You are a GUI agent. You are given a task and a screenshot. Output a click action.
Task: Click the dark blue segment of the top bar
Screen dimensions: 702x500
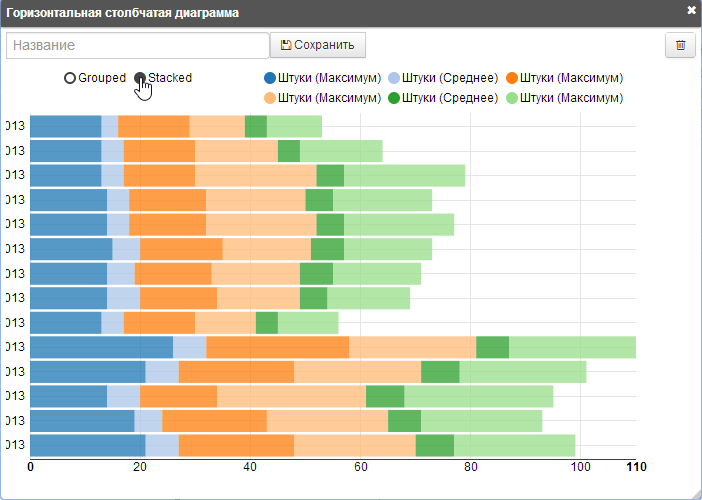click(x=66, y=126)
